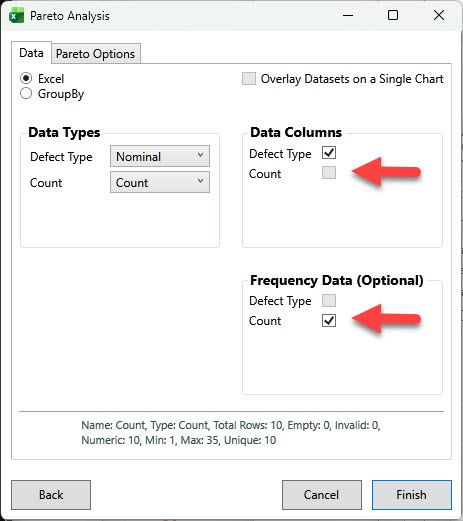Click the Data Columns group heading
Image resolution: width=463 pixels, height=521 pixels.
click(x=296, y=132)
